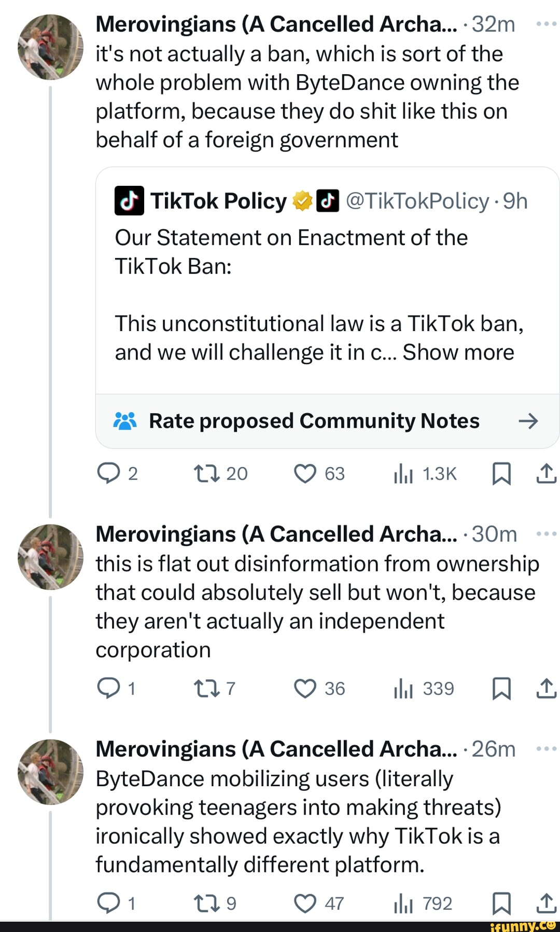Screen dimensions: 560x932
Task: Reply to the 26m ByteDance mobilizing tweet
Action: 109,903
